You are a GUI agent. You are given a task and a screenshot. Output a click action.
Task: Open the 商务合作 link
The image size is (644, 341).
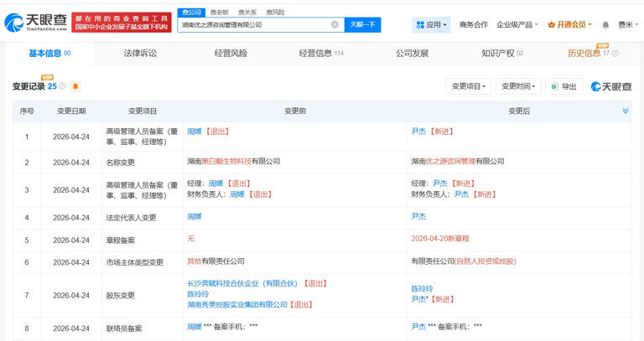473,25
